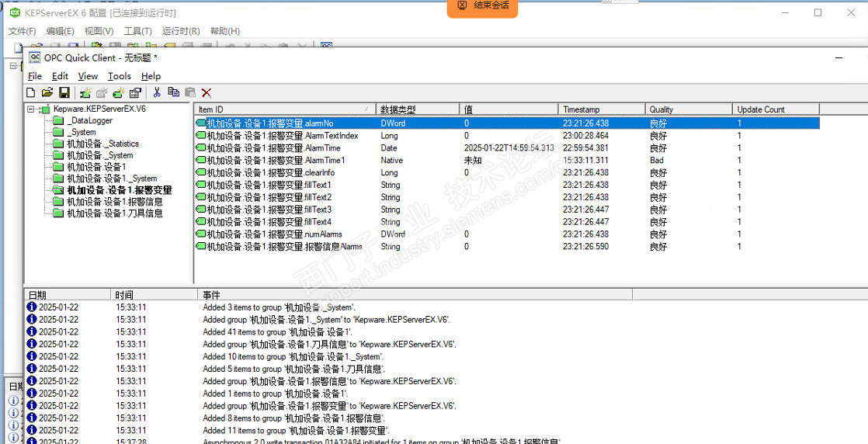Click the Open file folder toolbar icon
This screenshot has height=444, width=868.
pyautogui.click(x=47, y=92)
